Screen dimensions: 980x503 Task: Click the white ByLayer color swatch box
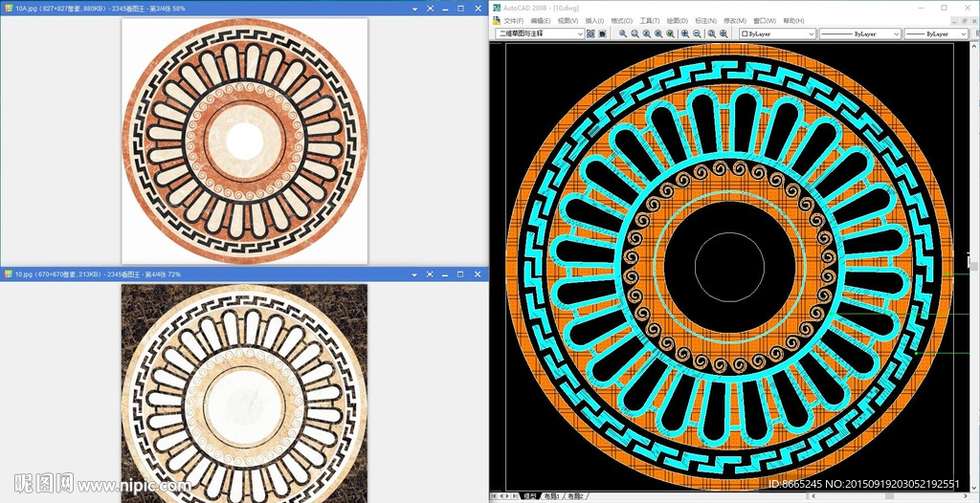745,33
